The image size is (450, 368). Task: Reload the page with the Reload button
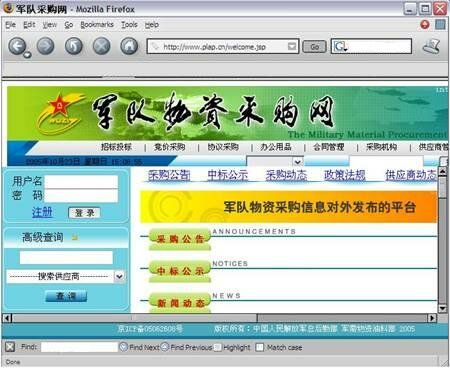(x=74, y=46)
